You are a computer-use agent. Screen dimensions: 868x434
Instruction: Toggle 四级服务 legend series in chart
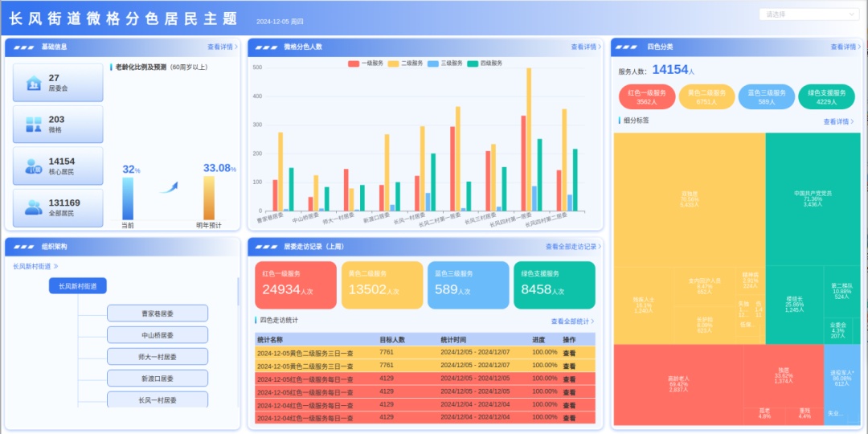tap(485, 63)
